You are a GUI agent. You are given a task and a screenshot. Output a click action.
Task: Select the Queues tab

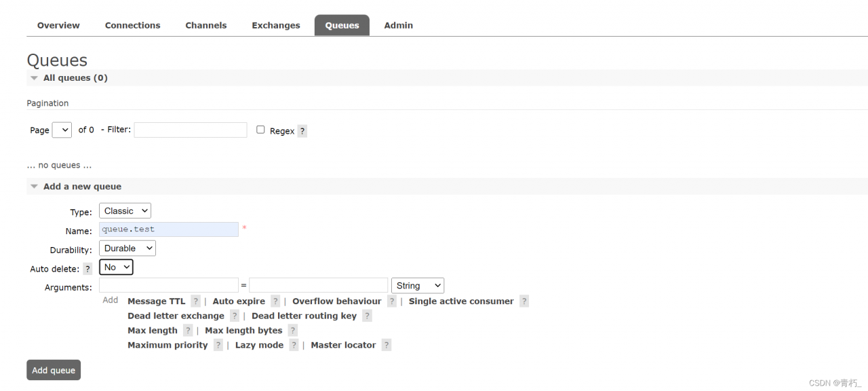[x=342, y=25]
